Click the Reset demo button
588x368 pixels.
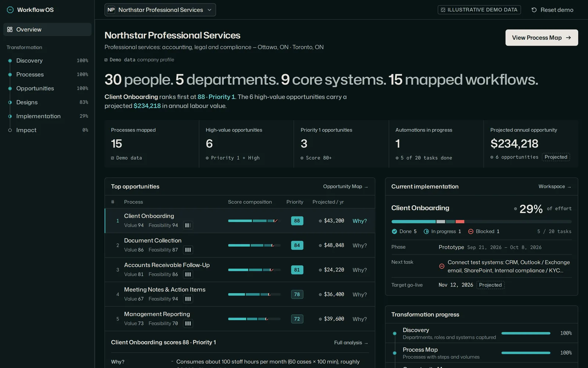tap(552, 10)
